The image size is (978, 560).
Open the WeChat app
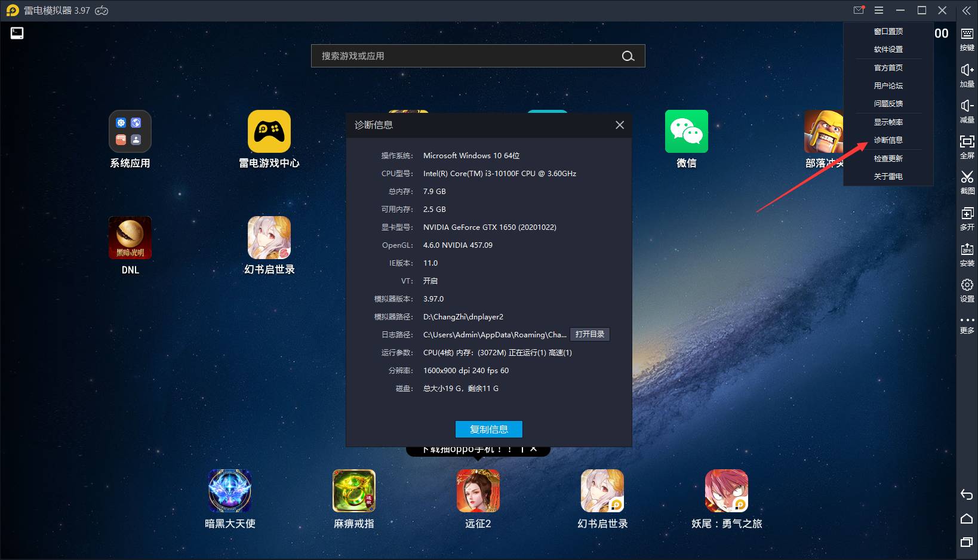[x=686, y=132]
